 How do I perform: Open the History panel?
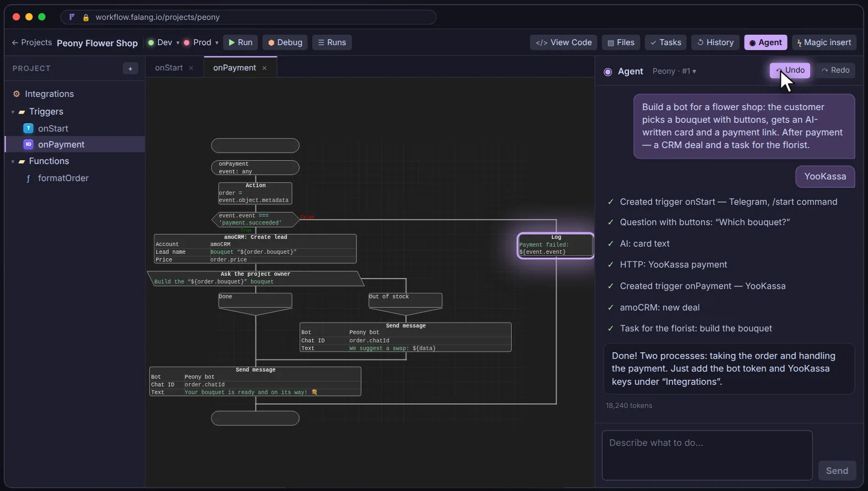(x=715, y=42)
